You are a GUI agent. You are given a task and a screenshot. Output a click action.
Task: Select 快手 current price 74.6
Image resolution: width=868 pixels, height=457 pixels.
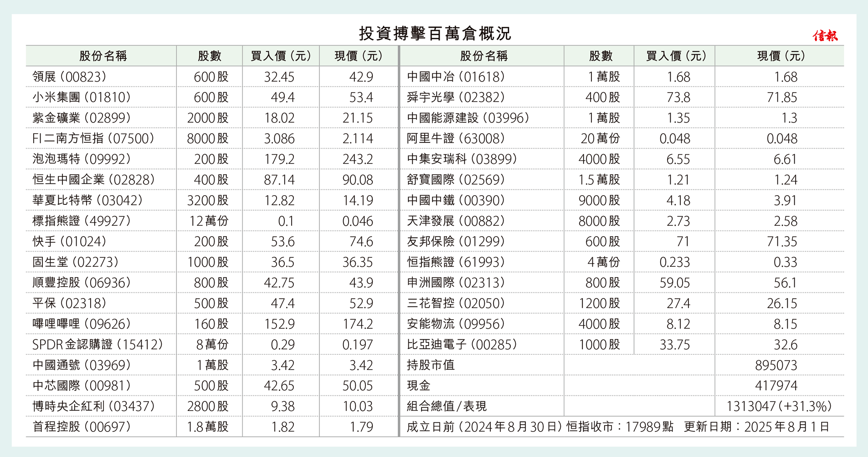click(x=361, y=241)
